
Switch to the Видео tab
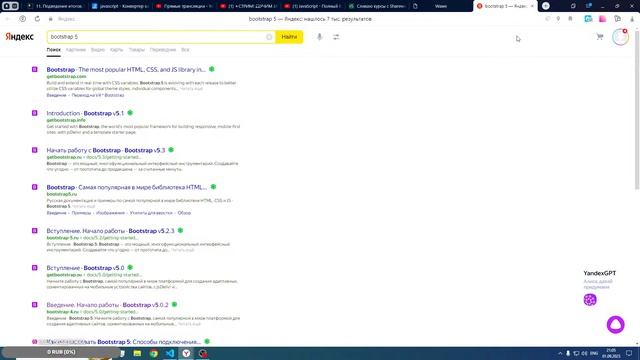(98, 50)
